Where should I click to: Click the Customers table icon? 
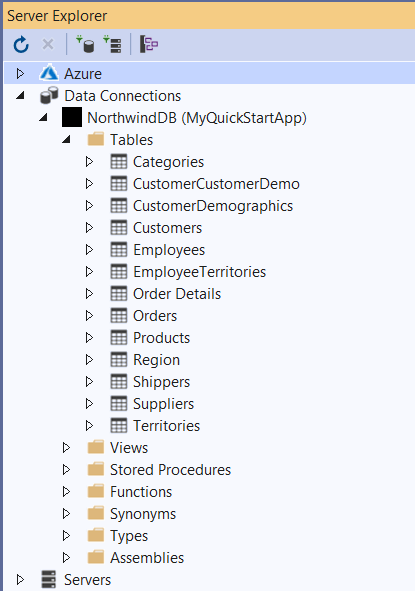pyautogui.click(x=119, y=227)
